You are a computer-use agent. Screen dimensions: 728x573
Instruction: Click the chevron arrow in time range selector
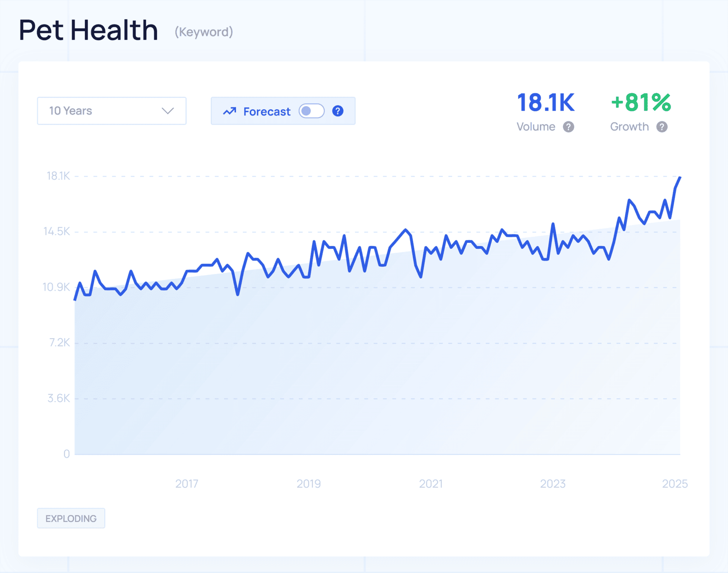click(x=168, y=111)
